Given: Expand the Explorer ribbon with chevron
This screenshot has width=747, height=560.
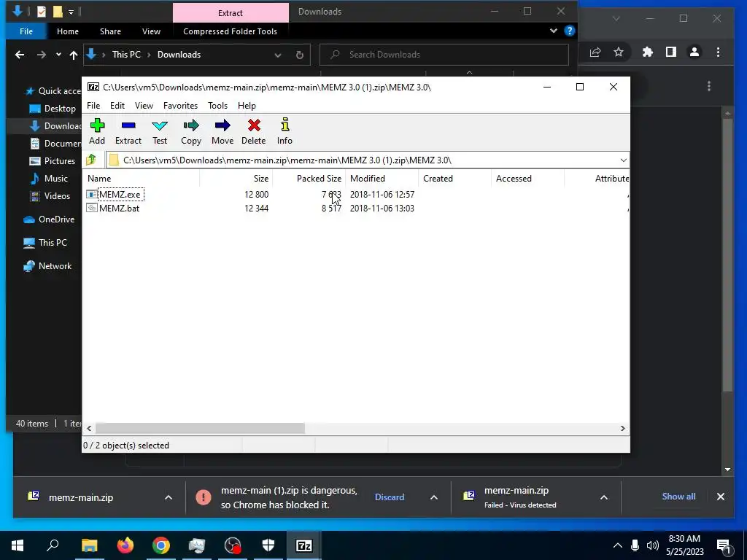Looking at the screenshot, I should [553, 31].
